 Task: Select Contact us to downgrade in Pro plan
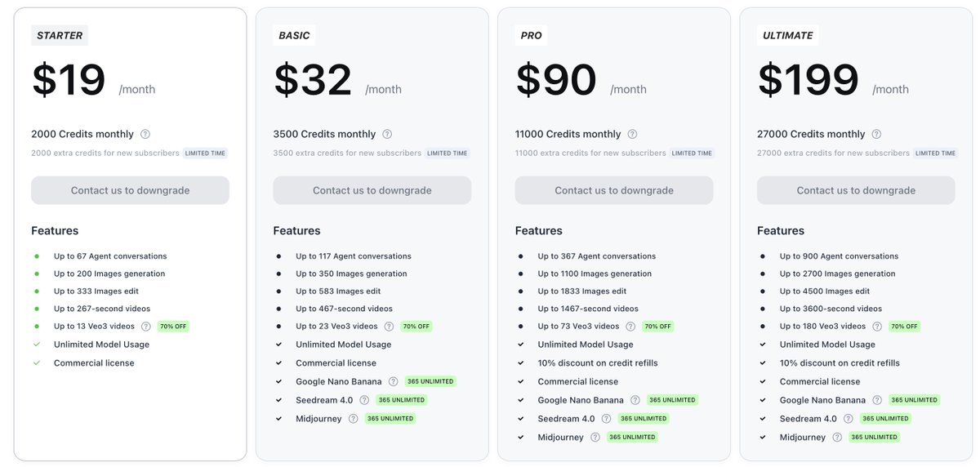pyautogui.click(x=614, y=190)
